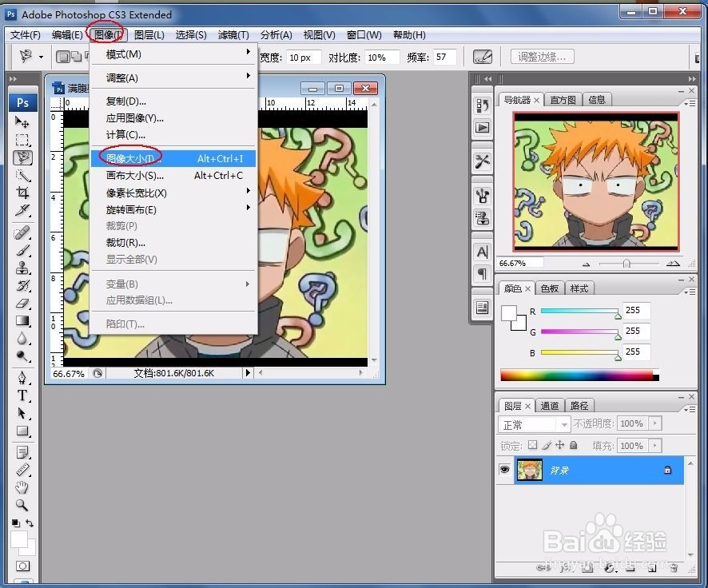
Task: Choose 计算(C) menu entry
Action: click(x=174, y=134)
